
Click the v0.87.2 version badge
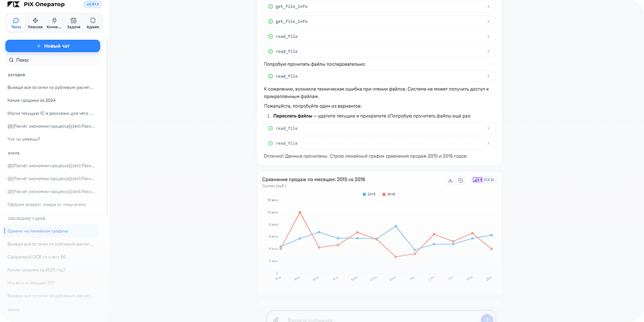coord(93,4)
